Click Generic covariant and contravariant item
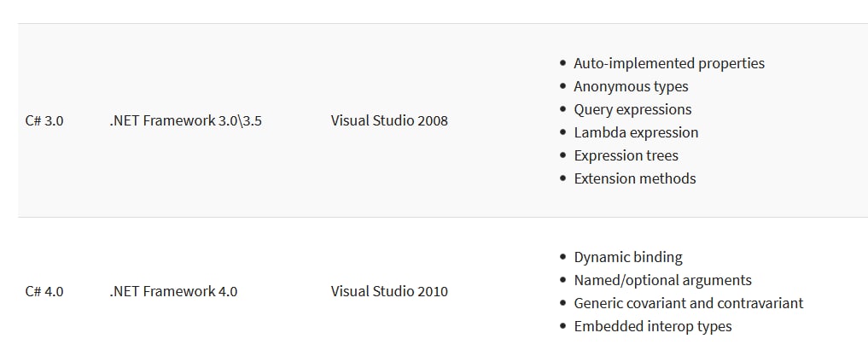The image size is (868, 362). click(688, 303)
